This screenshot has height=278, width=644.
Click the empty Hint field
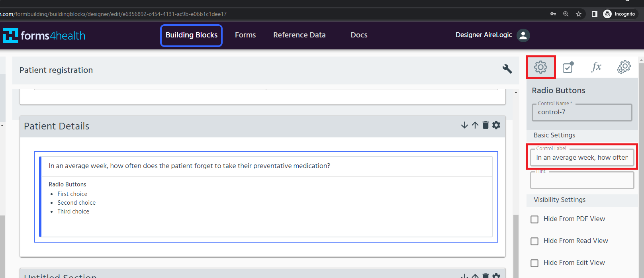click(x=582, y=180)
